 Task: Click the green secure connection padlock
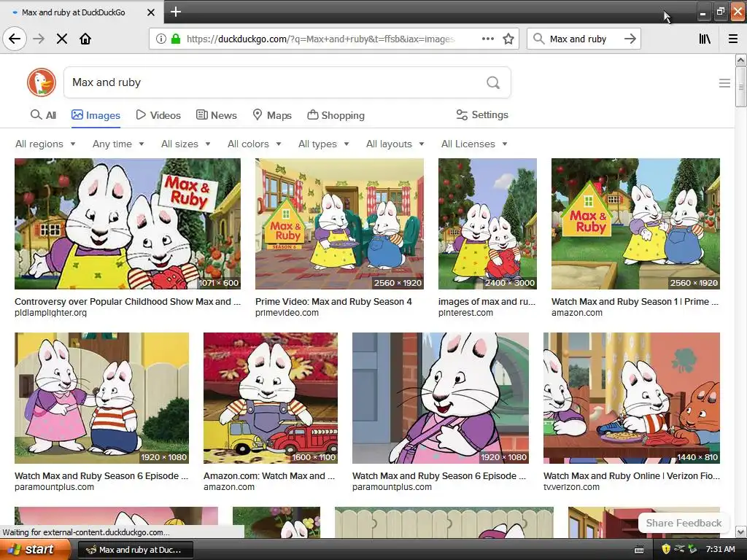(x=176, y=39)
